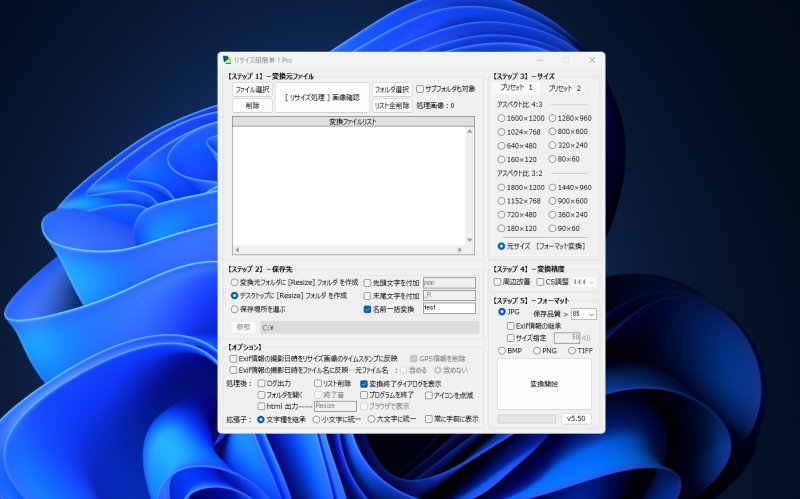Select 小文字に統一 extension option
The image size is (800, 499).
(x=337, y=419)
